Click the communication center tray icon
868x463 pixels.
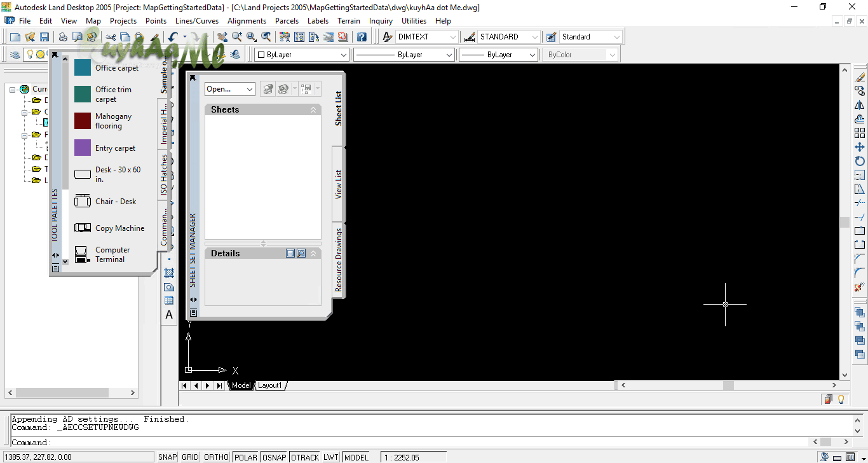825,457
